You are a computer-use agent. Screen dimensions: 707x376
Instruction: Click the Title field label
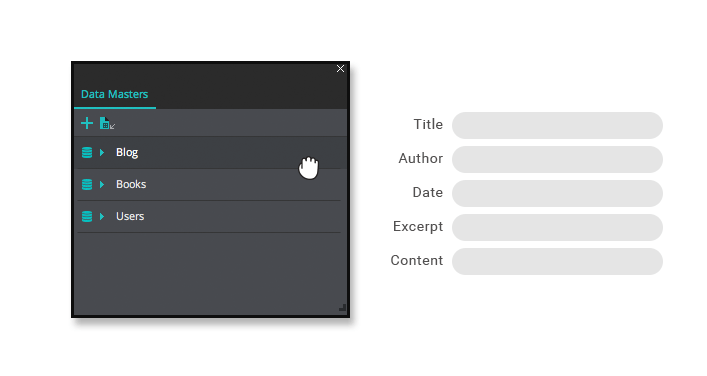coord(428,124)
